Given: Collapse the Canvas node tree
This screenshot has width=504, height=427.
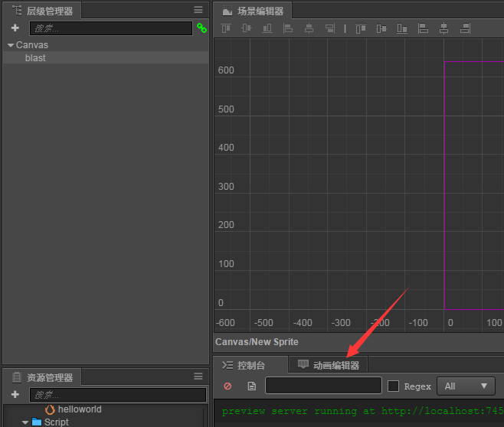Looking at the screenshot, I should tap(11, 45).
